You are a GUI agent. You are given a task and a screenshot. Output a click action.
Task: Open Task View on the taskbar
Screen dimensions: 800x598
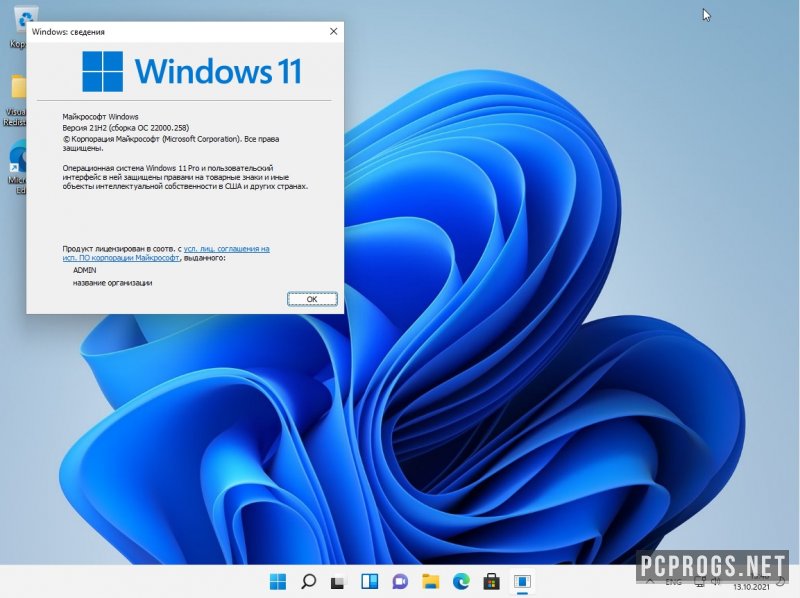tap(338, 582)
